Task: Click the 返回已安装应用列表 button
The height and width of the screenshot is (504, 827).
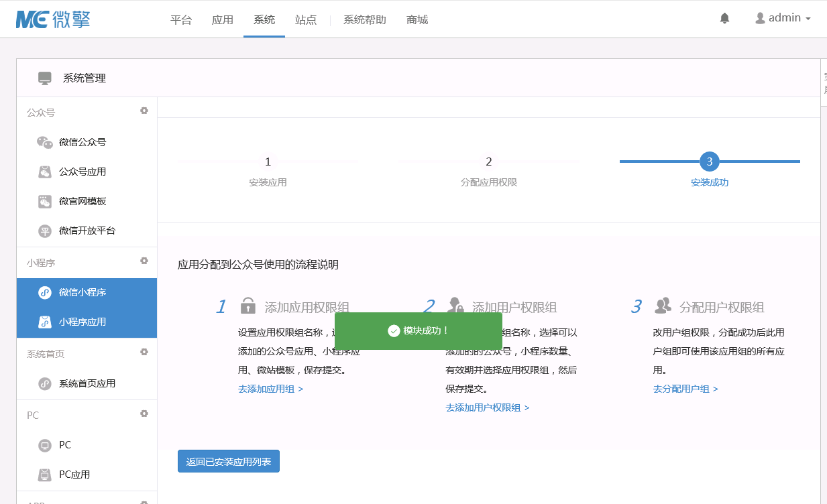Action: coord(229,461)
